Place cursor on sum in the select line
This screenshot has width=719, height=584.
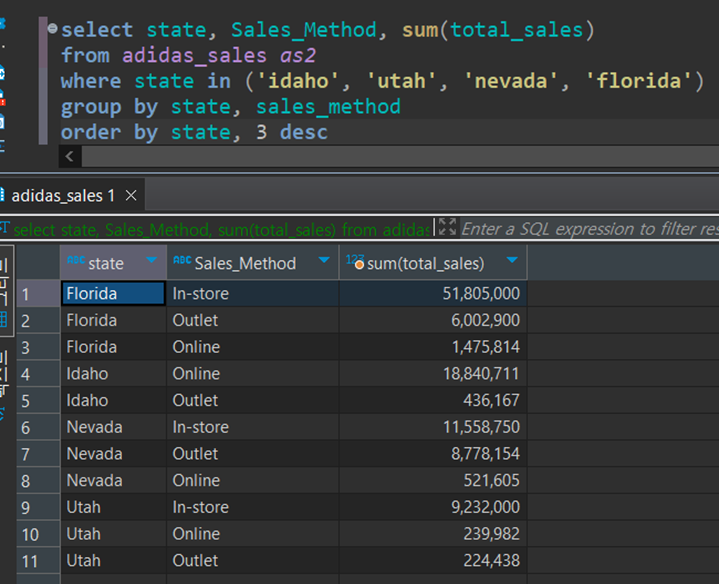(420, 30)
